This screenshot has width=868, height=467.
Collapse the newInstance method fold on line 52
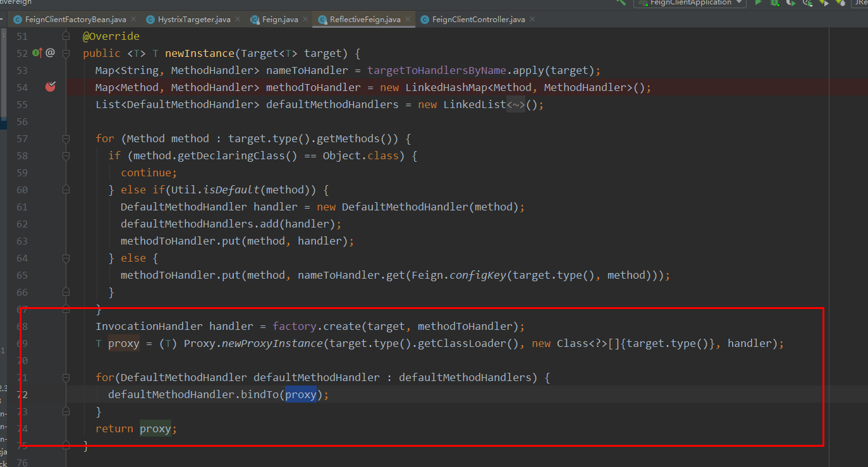point(66,53)
